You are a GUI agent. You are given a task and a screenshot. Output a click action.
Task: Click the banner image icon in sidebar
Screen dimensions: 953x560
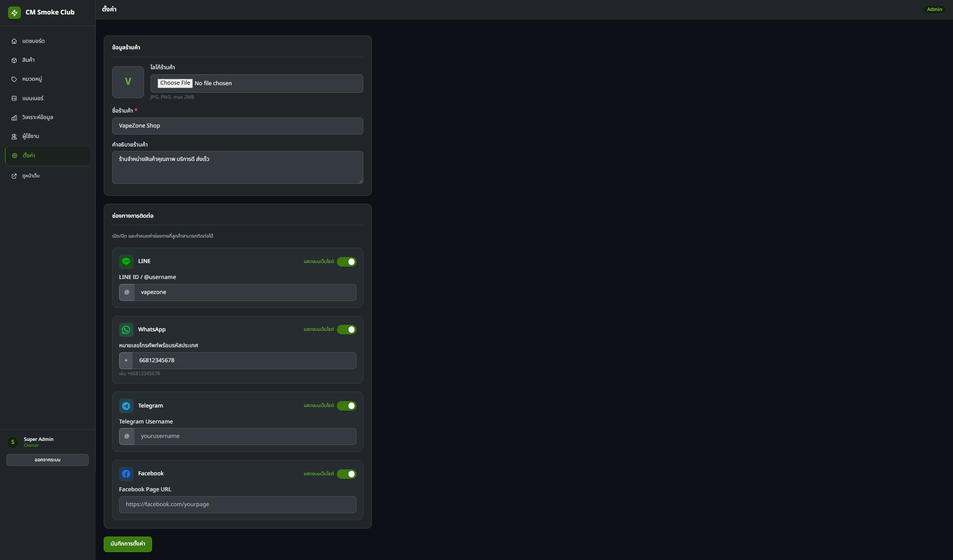[14, 99]
